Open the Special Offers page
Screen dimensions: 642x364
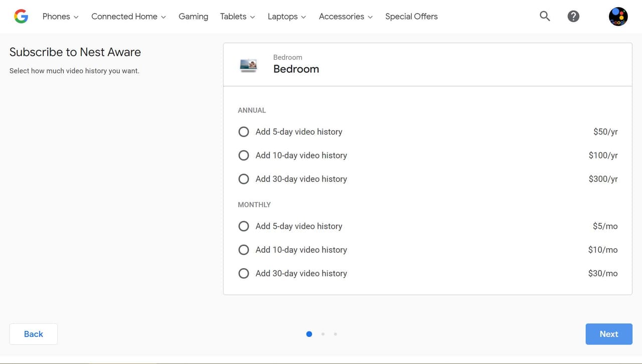tap(411, 17)
